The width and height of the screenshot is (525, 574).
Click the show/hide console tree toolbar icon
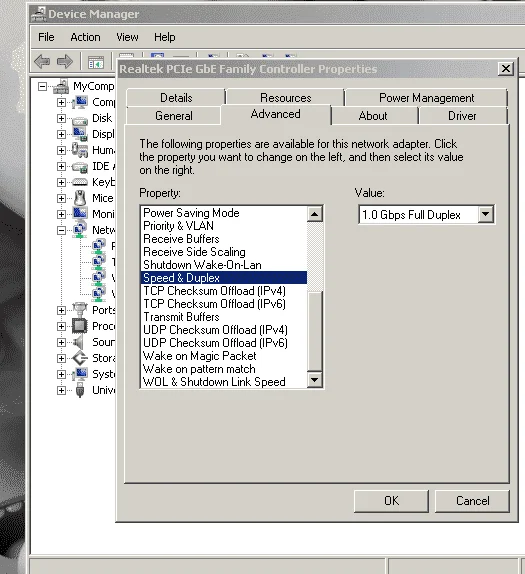pos(96,62)
